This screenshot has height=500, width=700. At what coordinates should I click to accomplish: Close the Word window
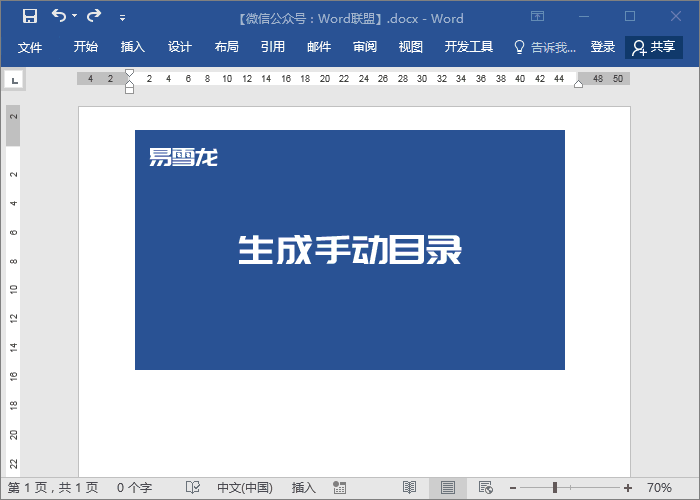pyautogui.click(x=676, y=17)
